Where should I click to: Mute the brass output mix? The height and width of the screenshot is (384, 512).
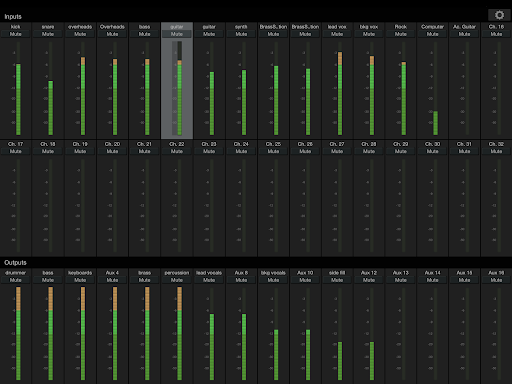tap(144, 280)
